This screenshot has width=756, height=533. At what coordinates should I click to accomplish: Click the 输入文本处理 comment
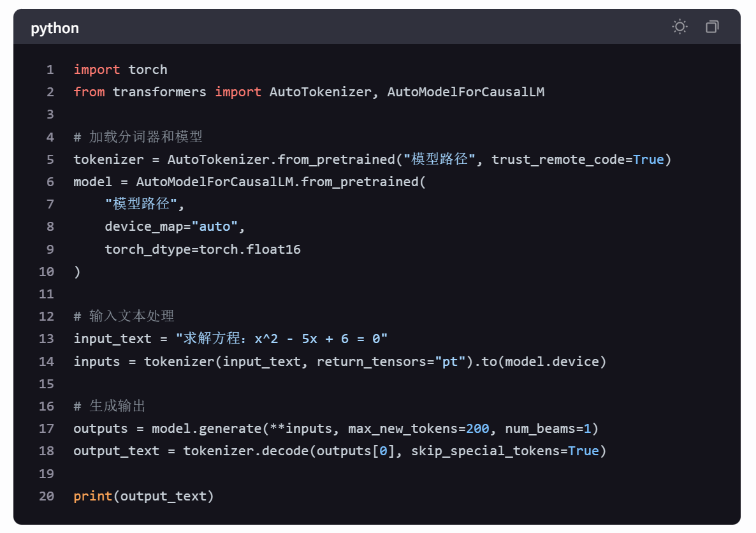[131, 316]
